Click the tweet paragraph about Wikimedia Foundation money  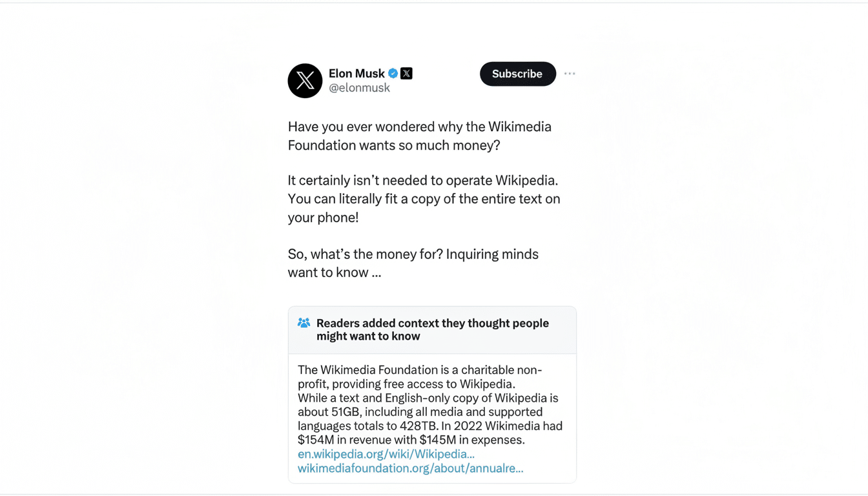tap(419, 136)
